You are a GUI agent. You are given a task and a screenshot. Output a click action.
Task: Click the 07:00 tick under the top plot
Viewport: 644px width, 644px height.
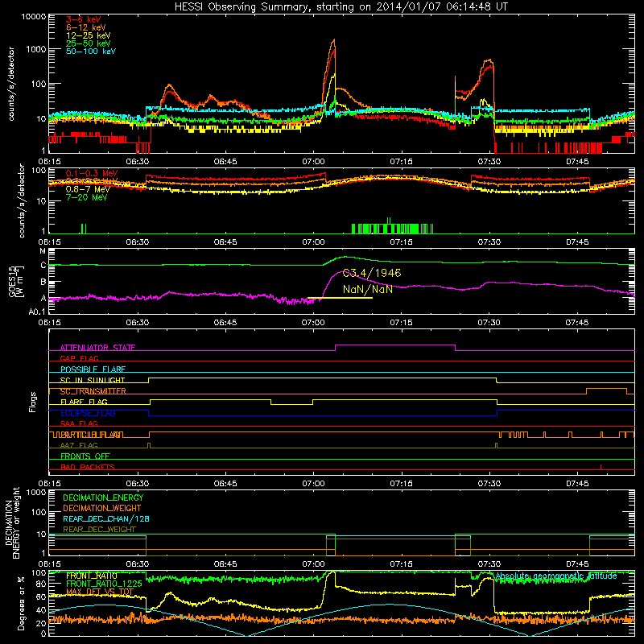313,162
